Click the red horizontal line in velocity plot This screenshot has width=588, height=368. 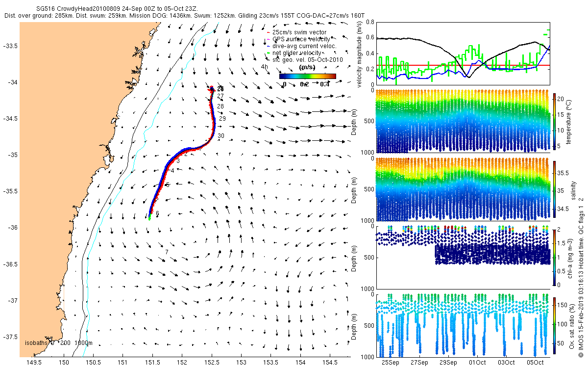tap(463, 65)
